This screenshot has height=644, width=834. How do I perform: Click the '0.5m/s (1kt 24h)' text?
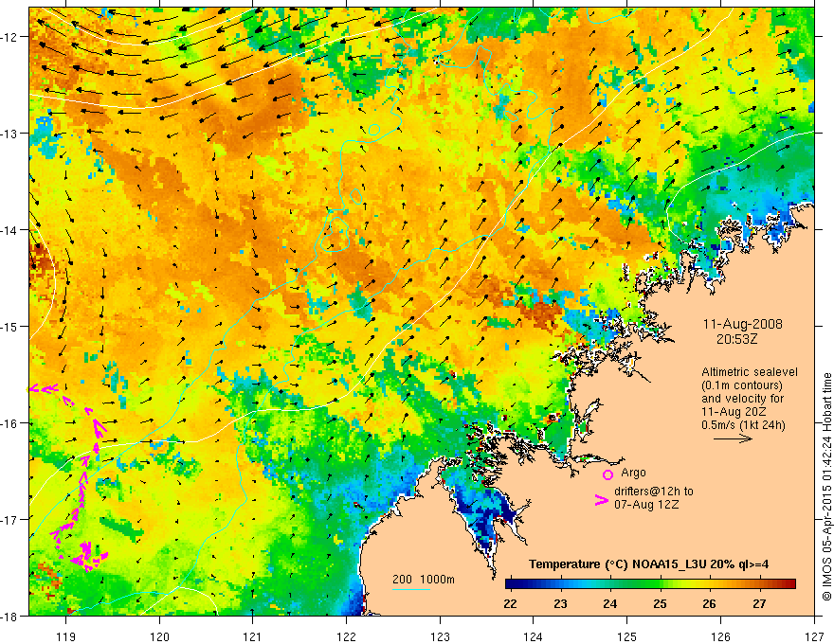pos(743,424)
